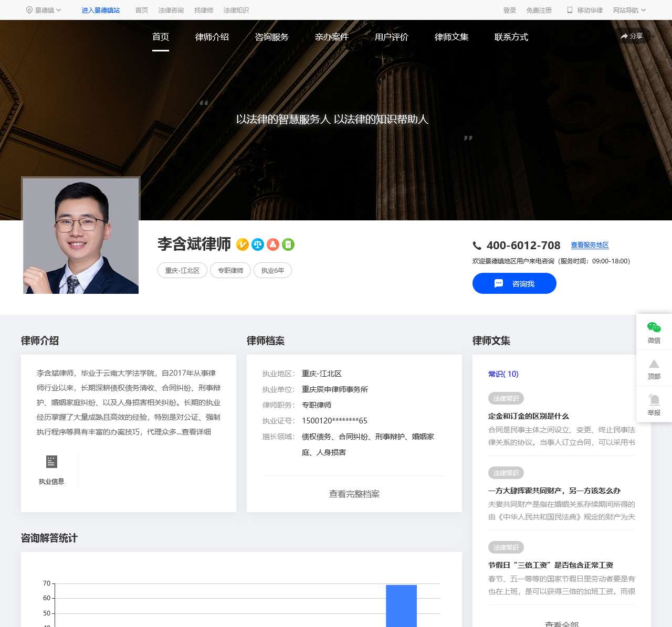This screenshot has width=672, height=627.
Task: Click the blue bar in 咨询解答统计 chart
Action: (402, 606)
